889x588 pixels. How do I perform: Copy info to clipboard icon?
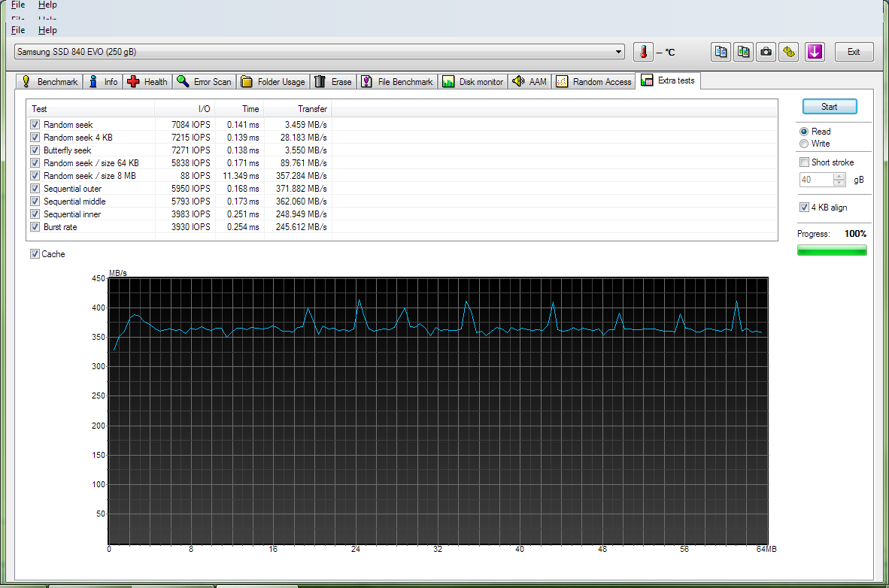point(721,52)
